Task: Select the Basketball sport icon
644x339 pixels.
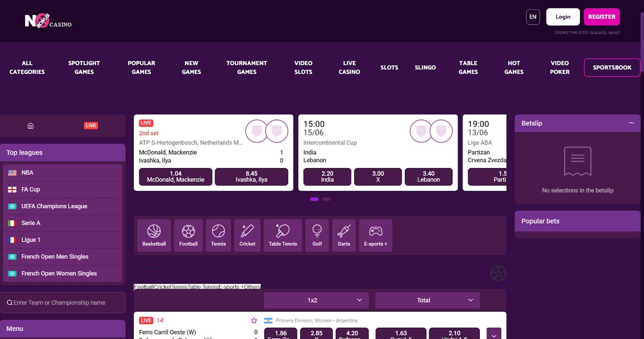Action: pyautogui.click(x=154, y=235)
